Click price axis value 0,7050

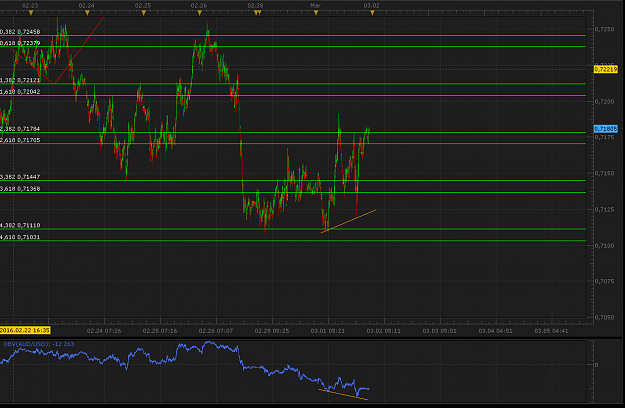point(604,318)
